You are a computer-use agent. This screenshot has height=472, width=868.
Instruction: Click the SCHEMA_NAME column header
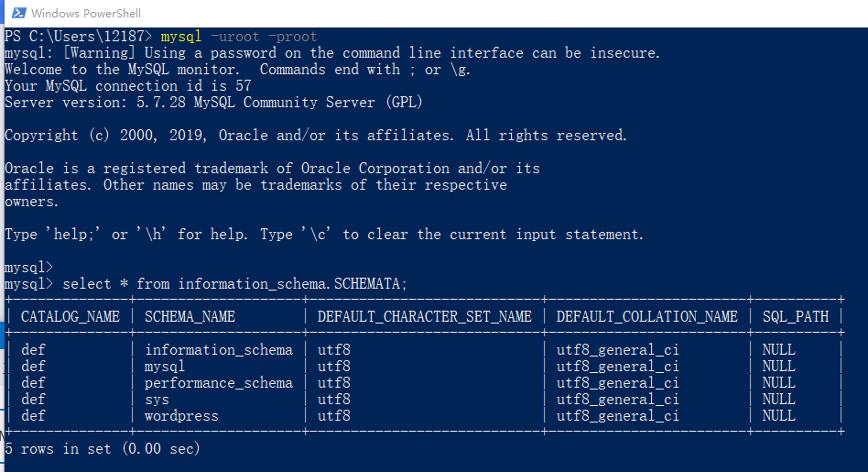(190, 317)
